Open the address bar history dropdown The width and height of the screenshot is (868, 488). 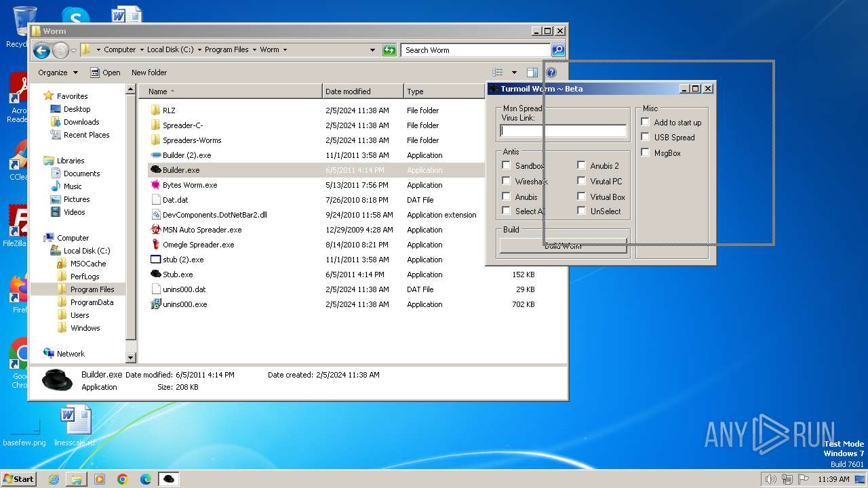372,50
